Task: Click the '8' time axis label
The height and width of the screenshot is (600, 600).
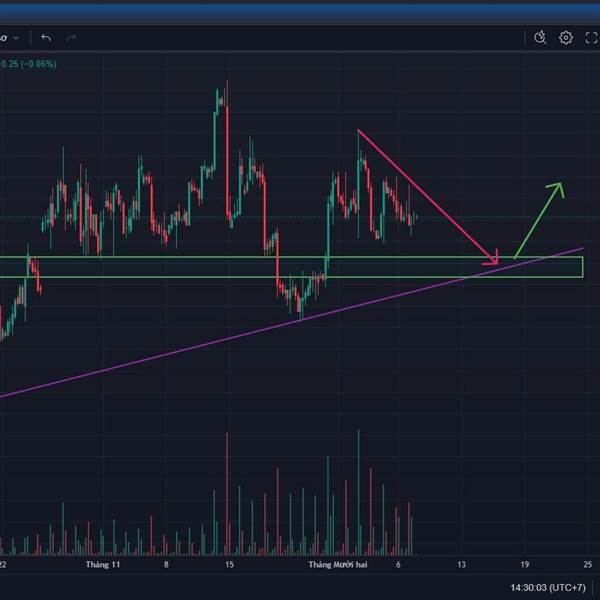Action: click(x=166, y=564)
